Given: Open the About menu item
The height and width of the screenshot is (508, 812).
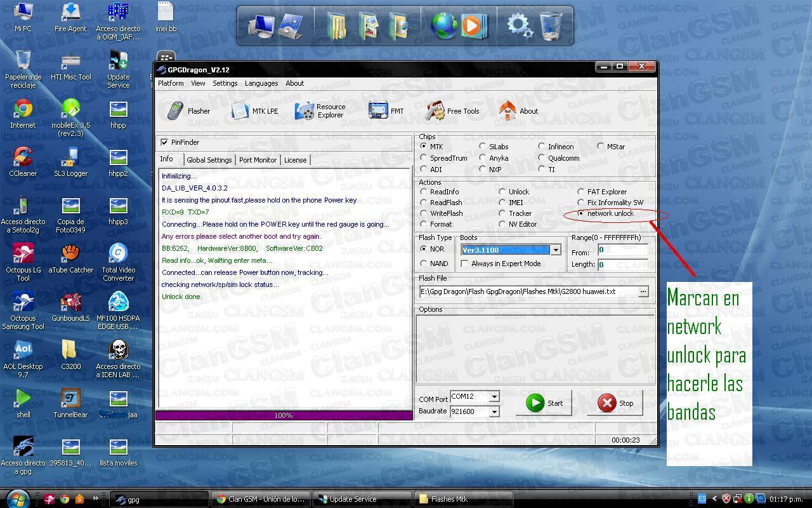Looking at the screenshot, I should (x=294, y=83).
